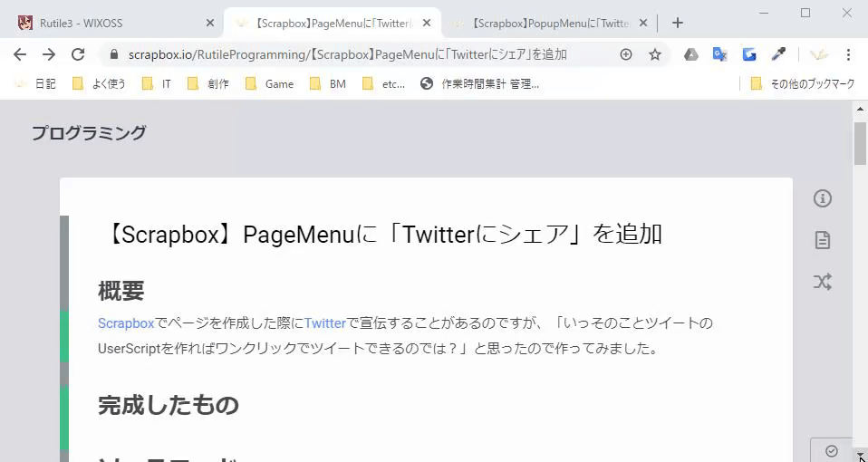Open the page info icon
The width and height of the screenshot is (868, 462).
[823, 198]
